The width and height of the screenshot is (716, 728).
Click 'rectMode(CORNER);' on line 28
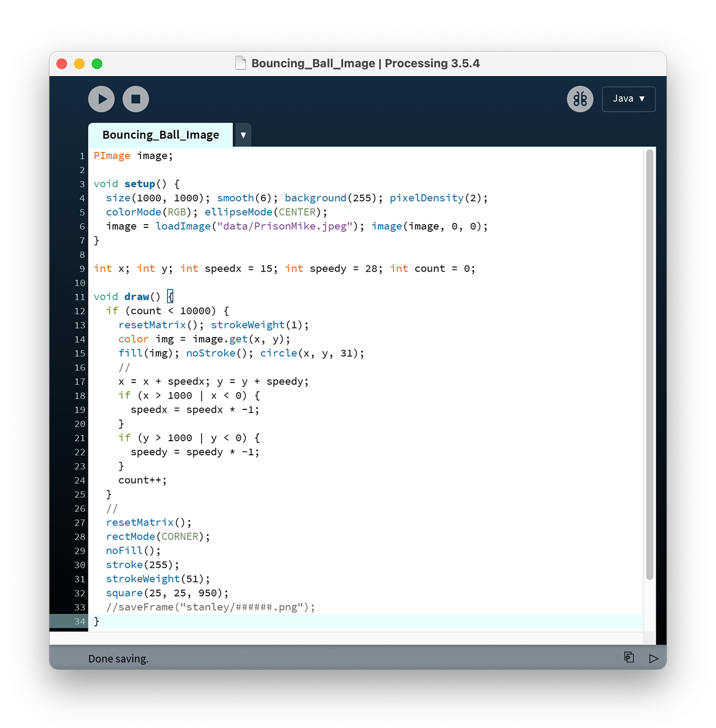(158, 536)
